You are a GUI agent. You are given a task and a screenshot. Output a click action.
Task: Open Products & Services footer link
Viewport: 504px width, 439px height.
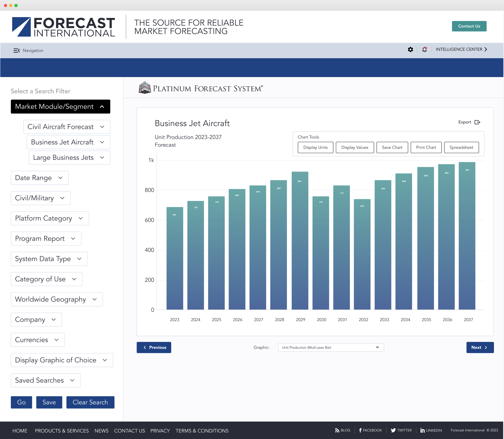point(62,431)
